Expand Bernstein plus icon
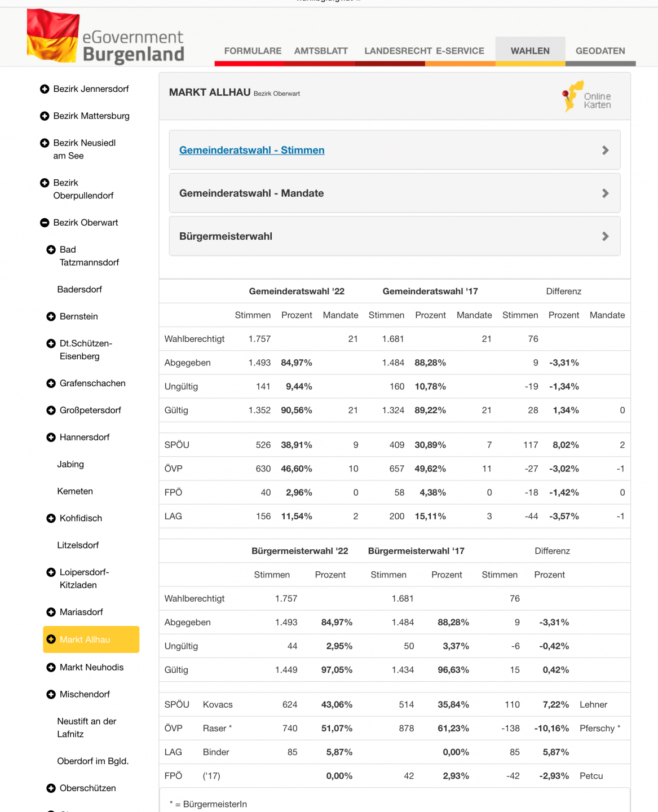Screen dimensions: 658x812 pos(51,317)
